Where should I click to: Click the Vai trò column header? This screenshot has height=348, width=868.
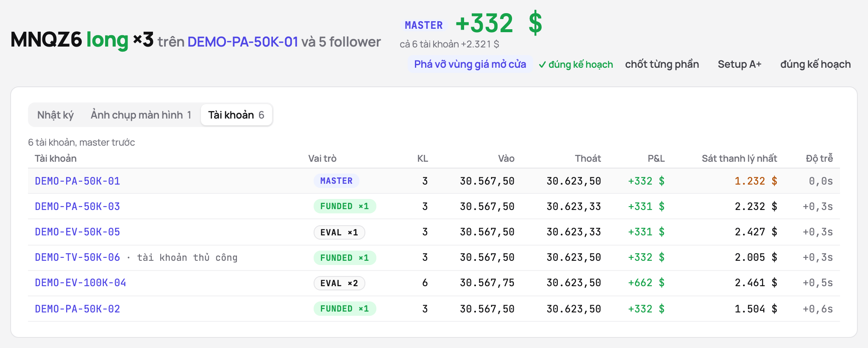pos(322,158)
